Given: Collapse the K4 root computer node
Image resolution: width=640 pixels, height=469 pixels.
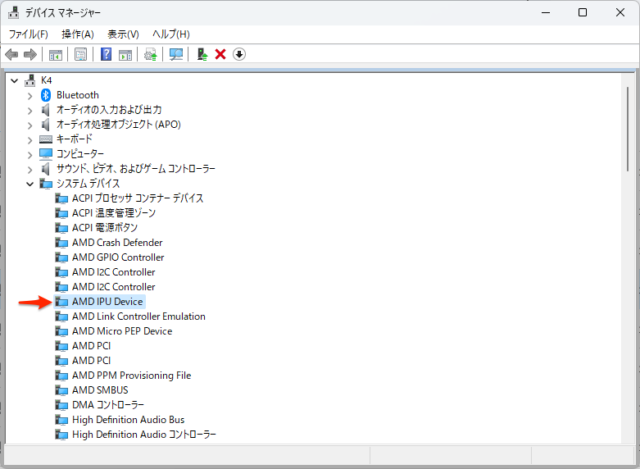Looking at the screenshot, I should [14, 80].
